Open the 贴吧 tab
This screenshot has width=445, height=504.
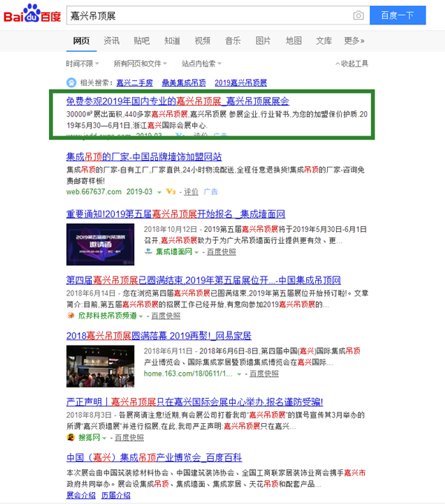click(142, 41)
